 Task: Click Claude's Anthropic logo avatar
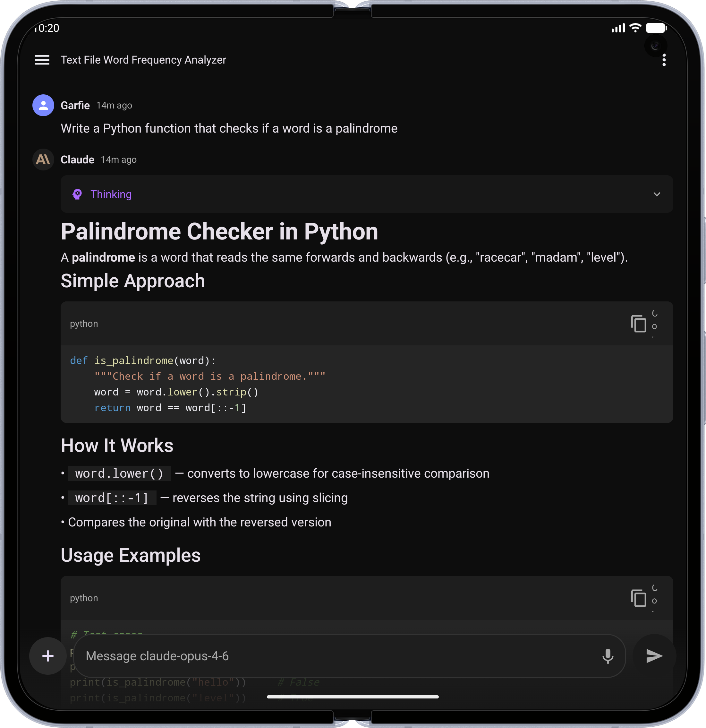point(43,160)
